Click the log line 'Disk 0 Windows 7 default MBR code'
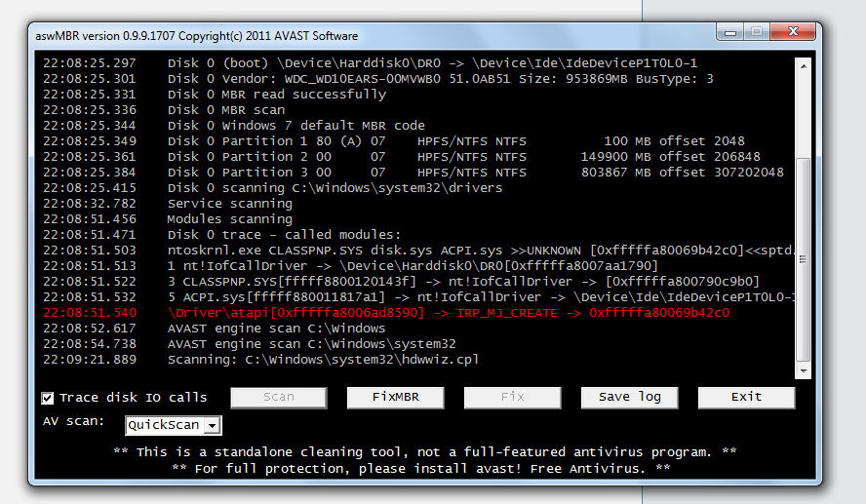 tap(234, 126)
